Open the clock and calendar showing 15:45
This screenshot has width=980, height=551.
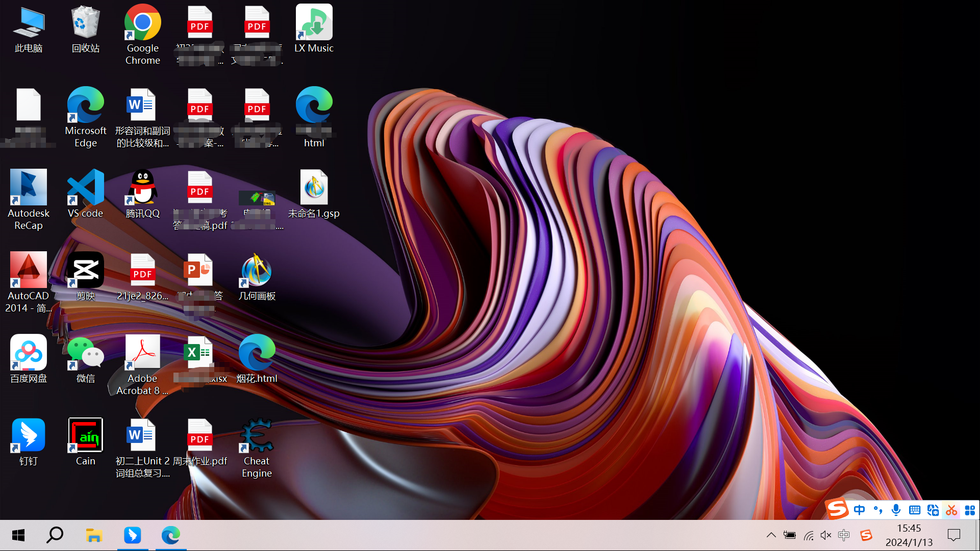pos(909,535)
